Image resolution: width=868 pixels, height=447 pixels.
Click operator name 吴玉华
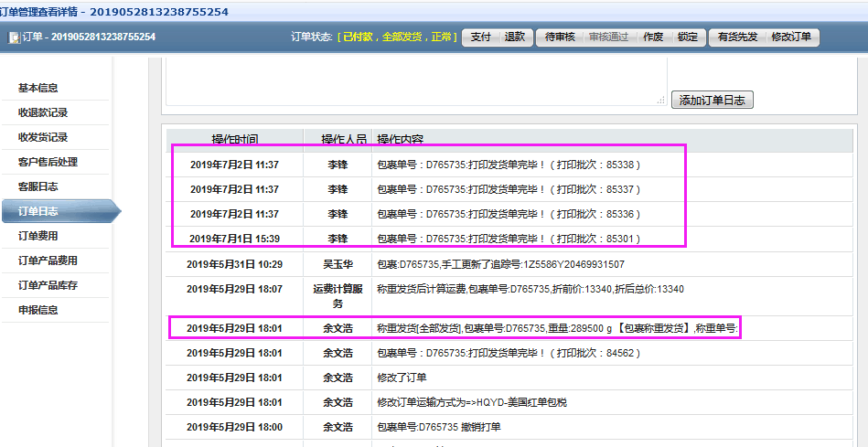pyautogui.click(x=338, y=264)
